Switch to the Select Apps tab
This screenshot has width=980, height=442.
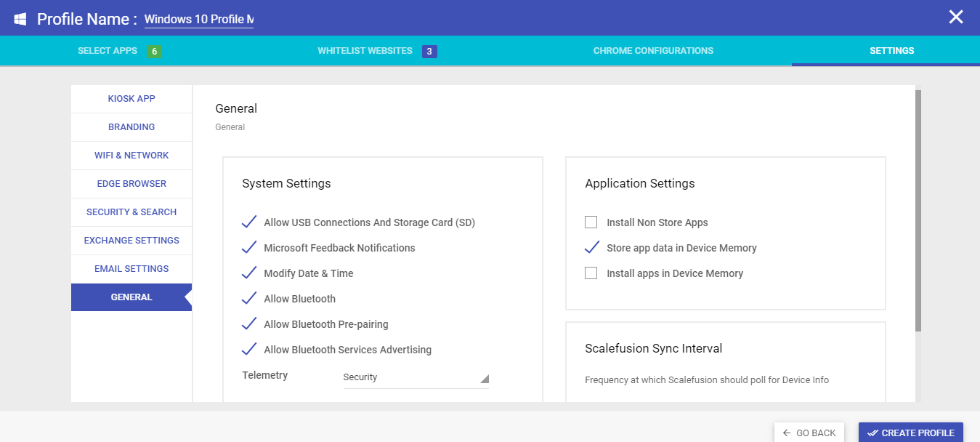tap(108, 51)
